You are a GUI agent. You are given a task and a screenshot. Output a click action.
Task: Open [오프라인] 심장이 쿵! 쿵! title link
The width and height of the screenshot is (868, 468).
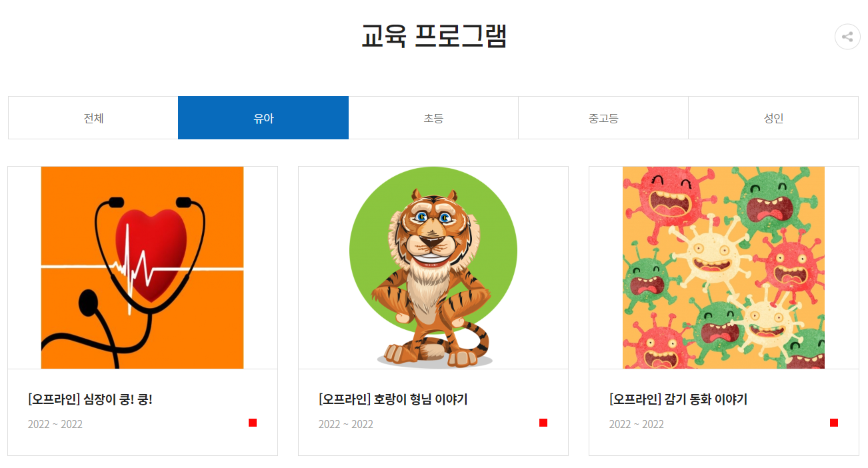(x=90, y=399)
